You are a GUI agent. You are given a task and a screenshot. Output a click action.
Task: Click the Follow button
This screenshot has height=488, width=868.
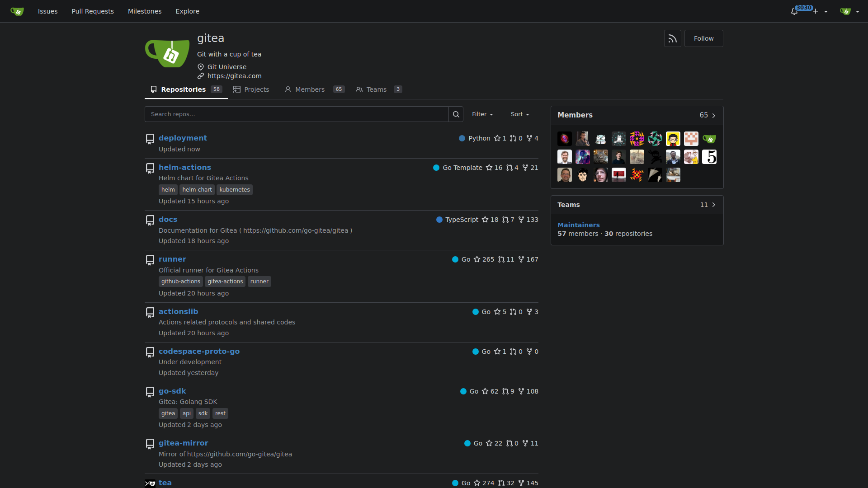coord(703,39)
